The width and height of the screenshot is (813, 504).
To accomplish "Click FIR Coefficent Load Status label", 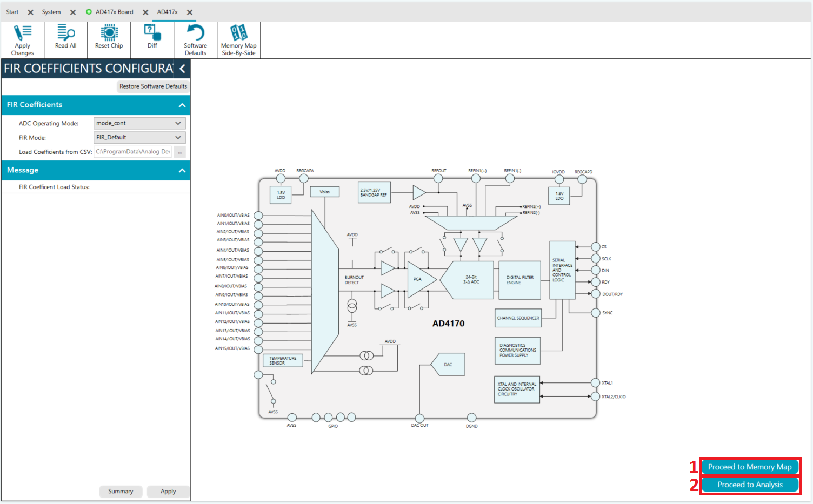I will tap(54, 187).
